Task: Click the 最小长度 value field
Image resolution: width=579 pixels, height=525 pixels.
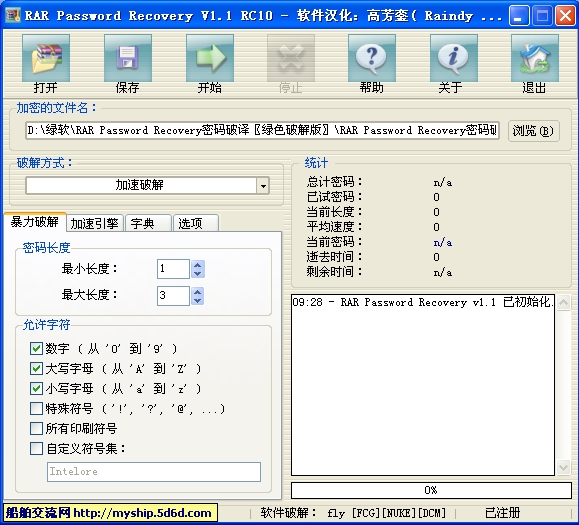Action: click(173, 269)
